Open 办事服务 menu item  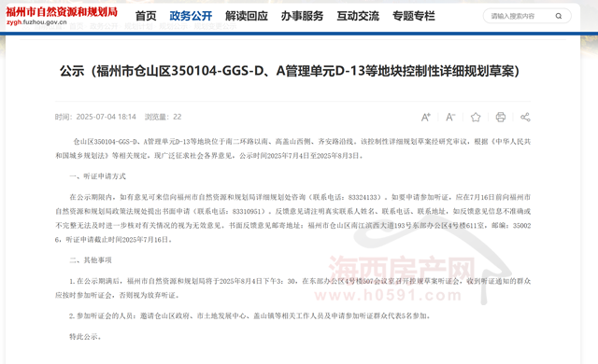coord(302,16)
